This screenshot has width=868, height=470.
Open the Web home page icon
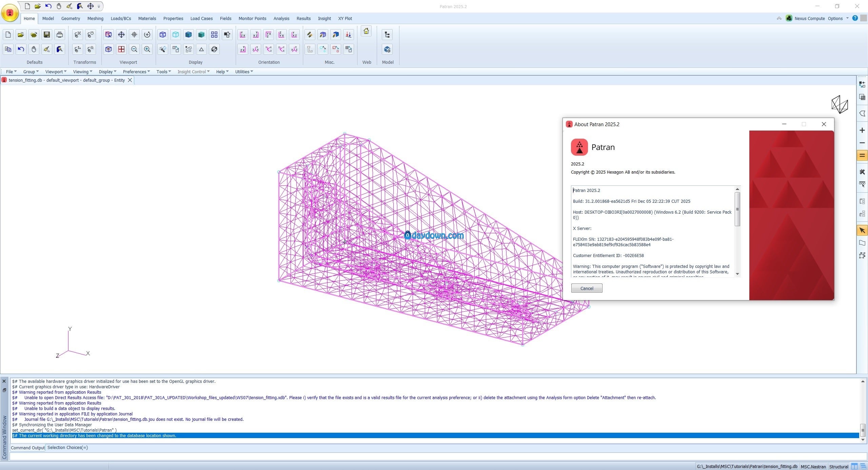click(x=366, y=32)
